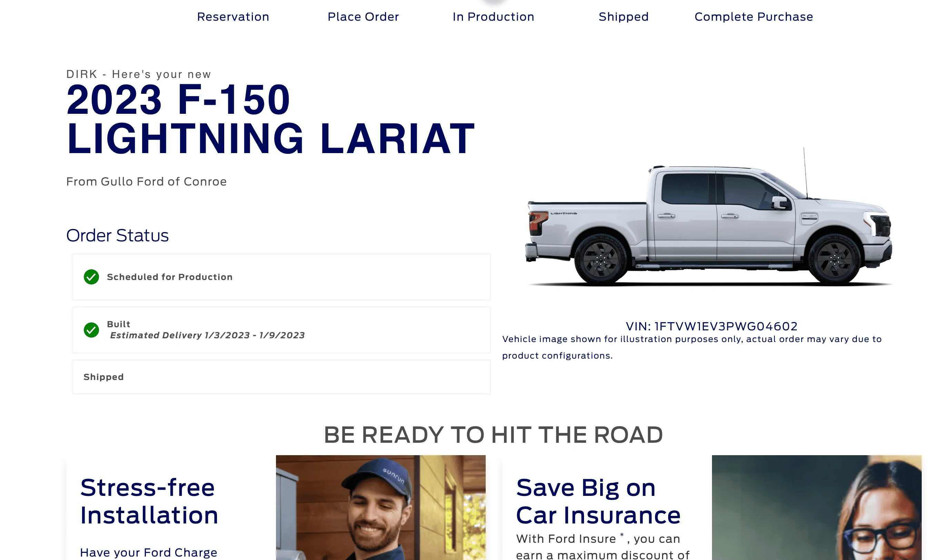950x560 pixels.
Task: Open the Stress-free Installation card title
Action: click(x=149, y=501)
